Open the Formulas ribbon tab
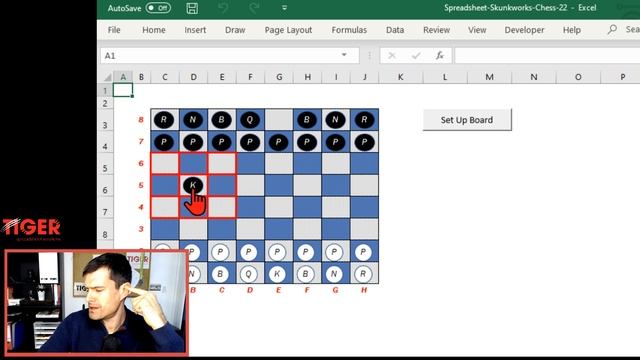Image resolution: width=640 pixels, height=360 pixels. (349, 30)
